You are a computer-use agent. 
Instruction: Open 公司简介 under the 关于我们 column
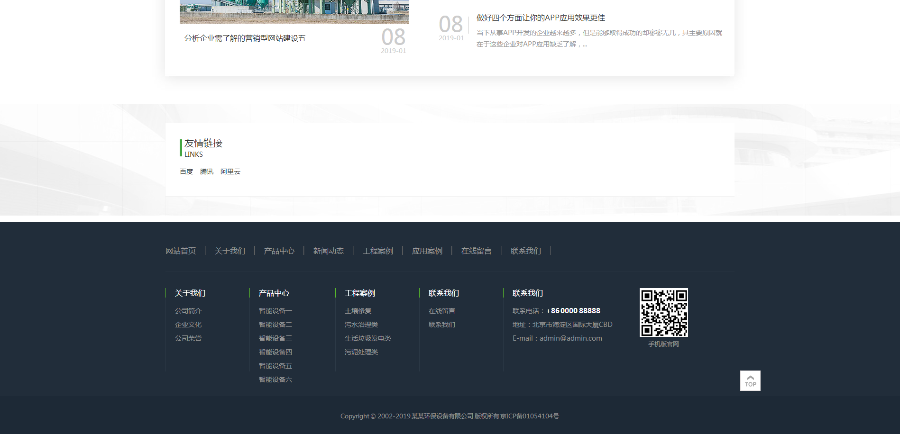click(x=188, y=311)
